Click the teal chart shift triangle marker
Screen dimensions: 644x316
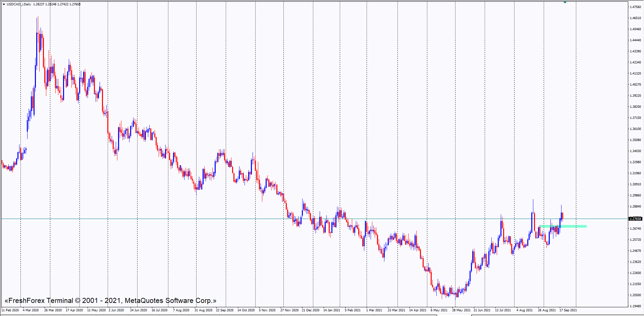coord(565,2)
